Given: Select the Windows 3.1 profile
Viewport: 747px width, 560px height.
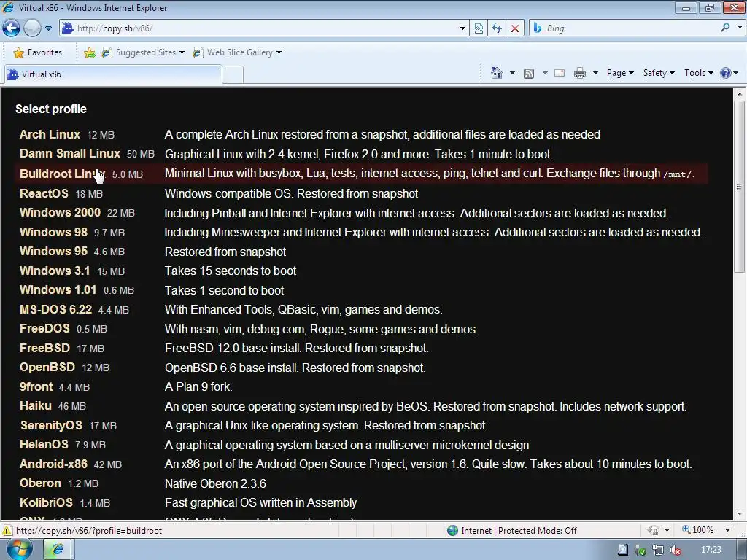Looking at the screenshot, I should point(55,271).
